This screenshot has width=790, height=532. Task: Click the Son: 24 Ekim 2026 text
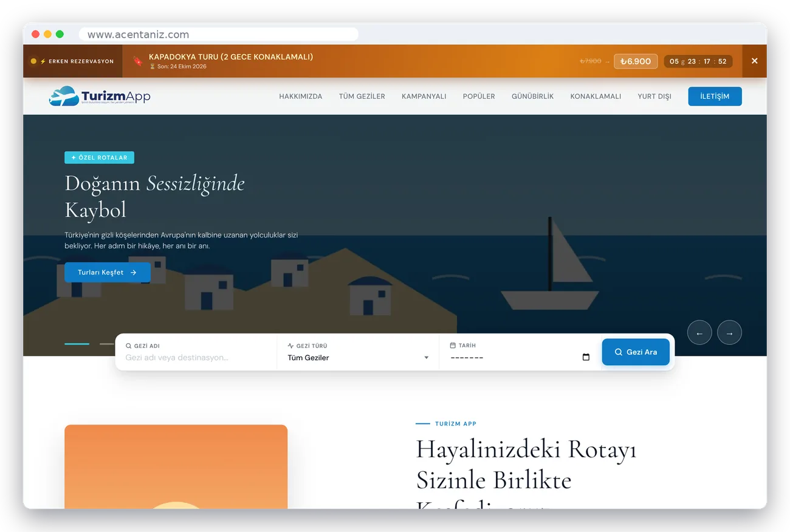coord(177,67)
